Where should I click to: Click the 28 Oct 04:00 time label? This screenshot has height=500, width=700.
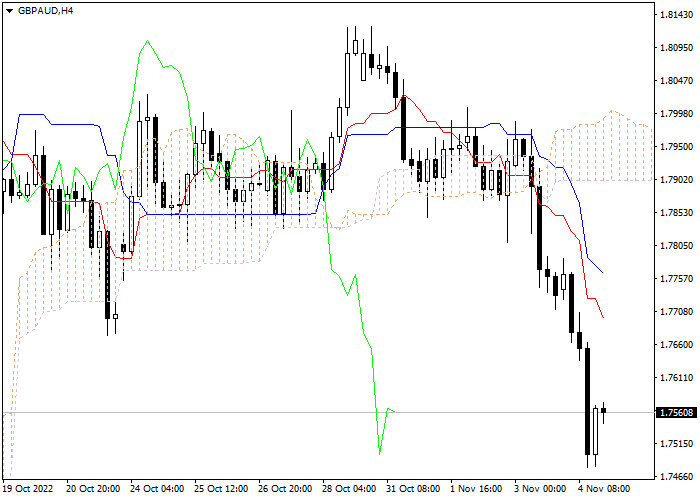coord(349,489)
